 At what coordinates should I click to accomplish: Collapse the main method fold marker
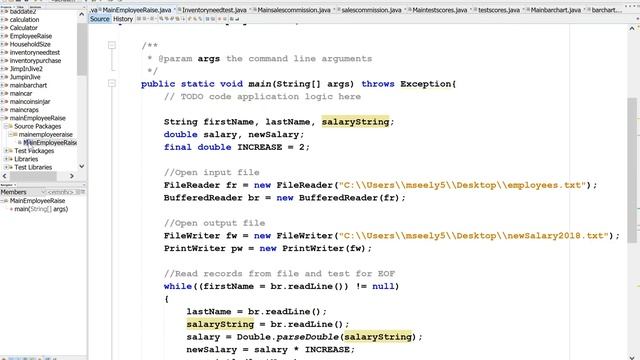click(111, 83)
